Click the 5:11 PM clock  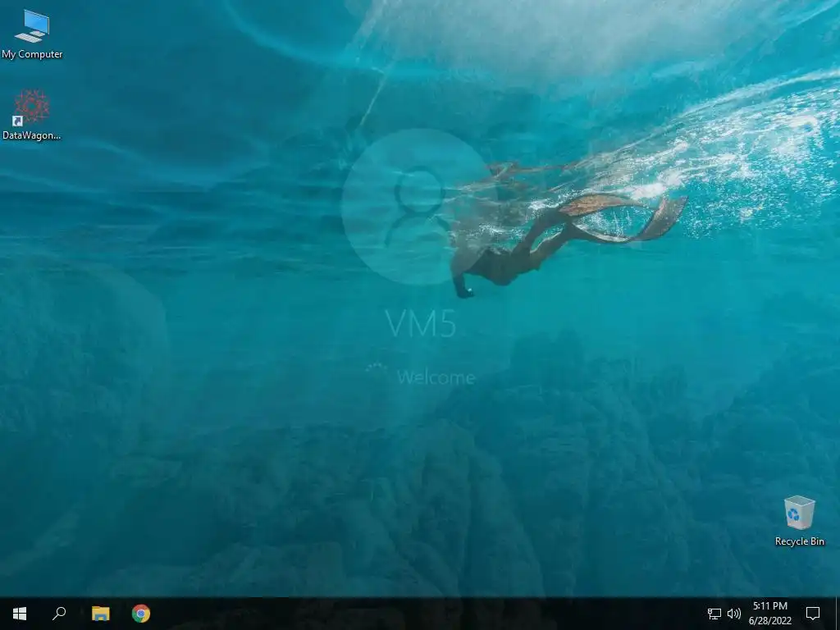(x=769, y=606)
